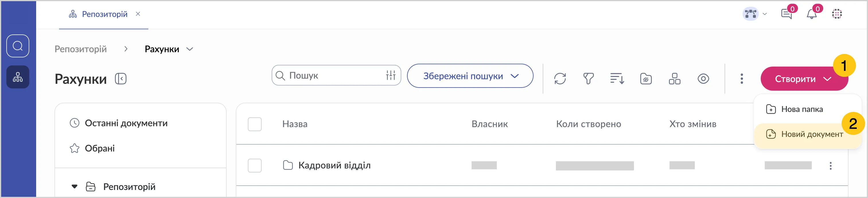Open the bell notifications icon
Screen dimensions: 868x198
click(x=812, y=14)
